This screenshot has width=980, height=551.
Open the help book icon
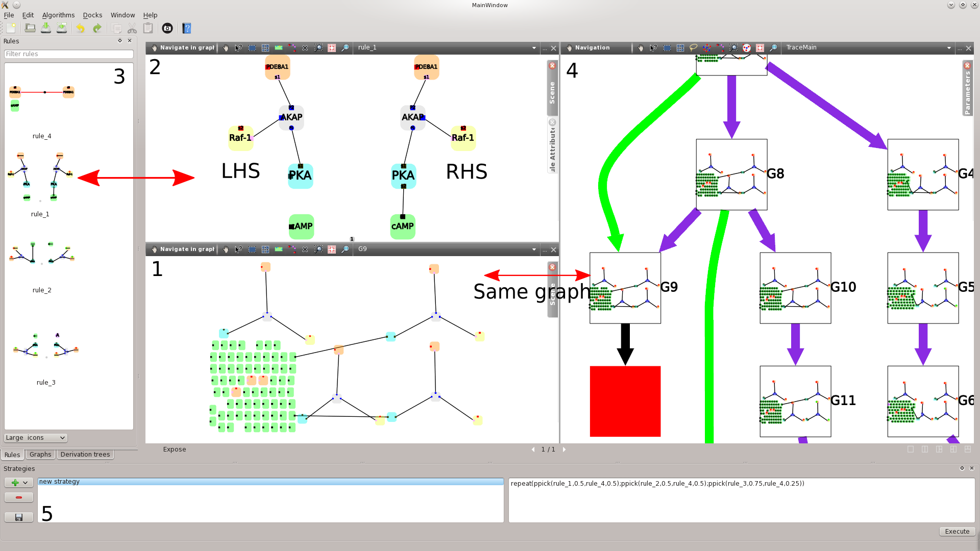coord(186,29)
